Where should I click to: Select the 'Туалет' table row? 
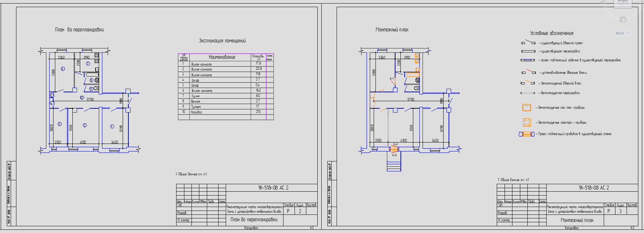[x=226, y=107]
